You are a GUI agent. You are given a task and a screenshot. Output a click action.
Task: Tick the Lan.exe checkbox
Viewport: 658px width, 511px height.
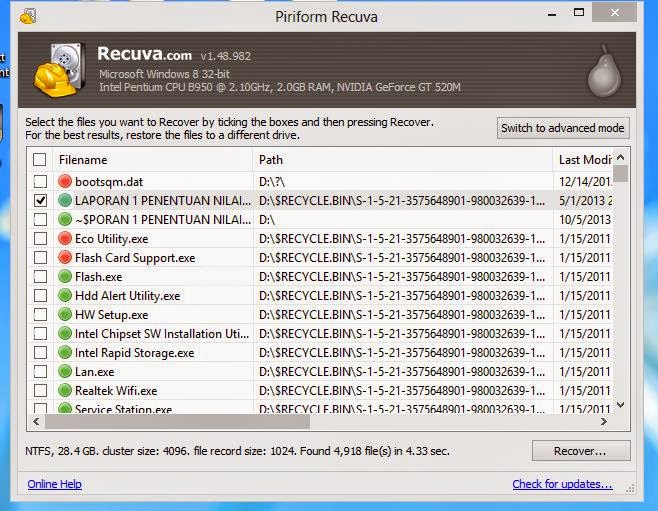point(40,372)
